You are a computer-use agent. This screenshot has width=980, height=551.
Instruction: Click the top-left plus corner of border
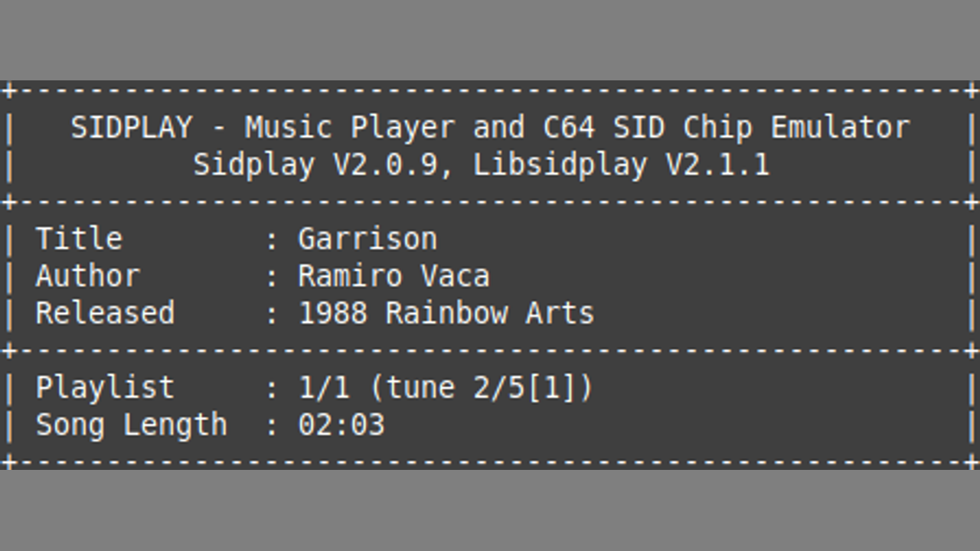[x=8, y=90]
